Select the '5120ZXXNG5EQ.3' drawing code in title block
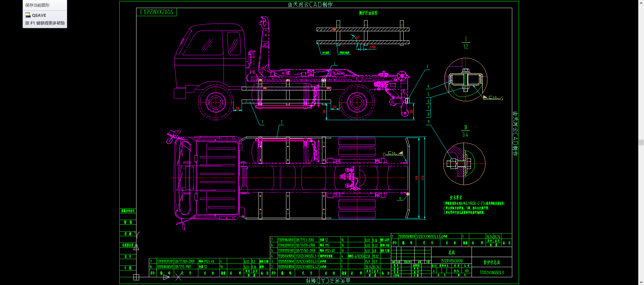The width and height of the screenshot is (644, 285). 492,273
